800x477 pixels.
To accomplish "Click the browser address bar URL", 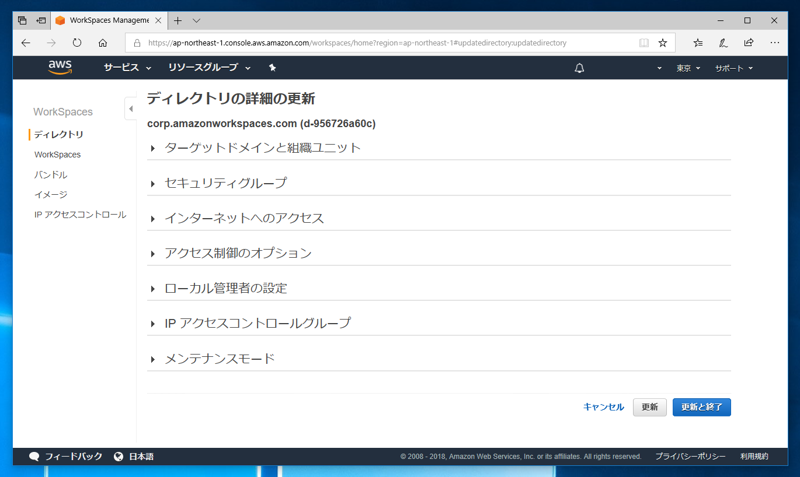I will point(357,43).
